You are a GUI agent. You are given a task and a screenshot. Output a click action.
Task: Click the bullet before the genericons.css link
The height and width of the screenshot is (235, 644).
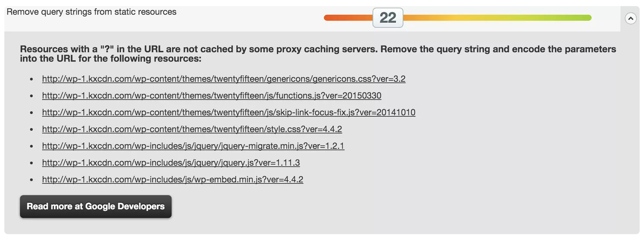click(x=31, y=79)
